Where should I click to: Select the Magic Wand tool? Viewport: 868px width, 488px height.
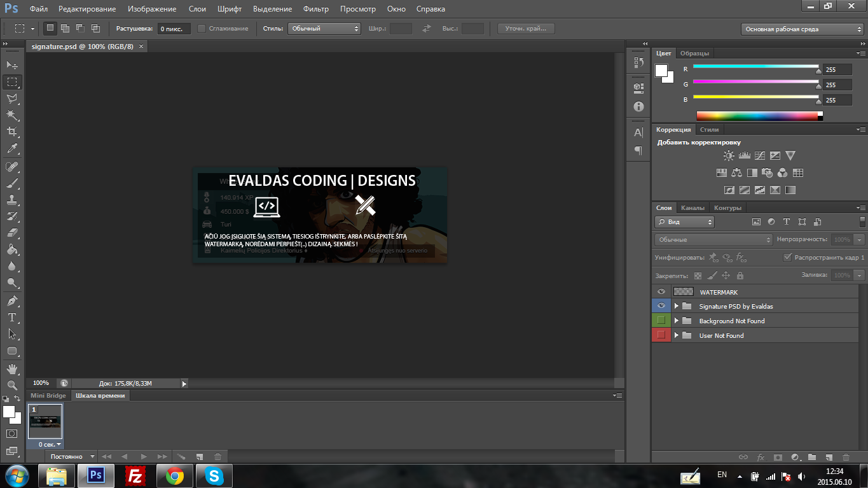12,115
